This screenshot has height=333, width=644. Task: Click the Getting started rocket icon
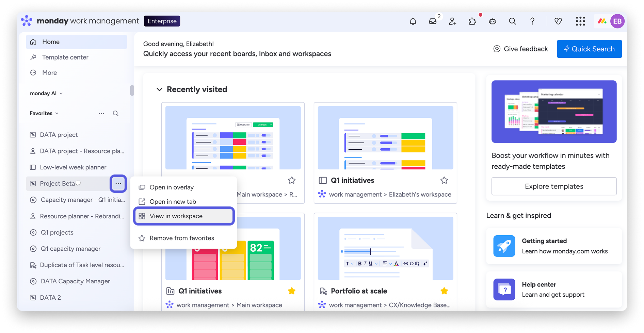click(x=504, y=246)
